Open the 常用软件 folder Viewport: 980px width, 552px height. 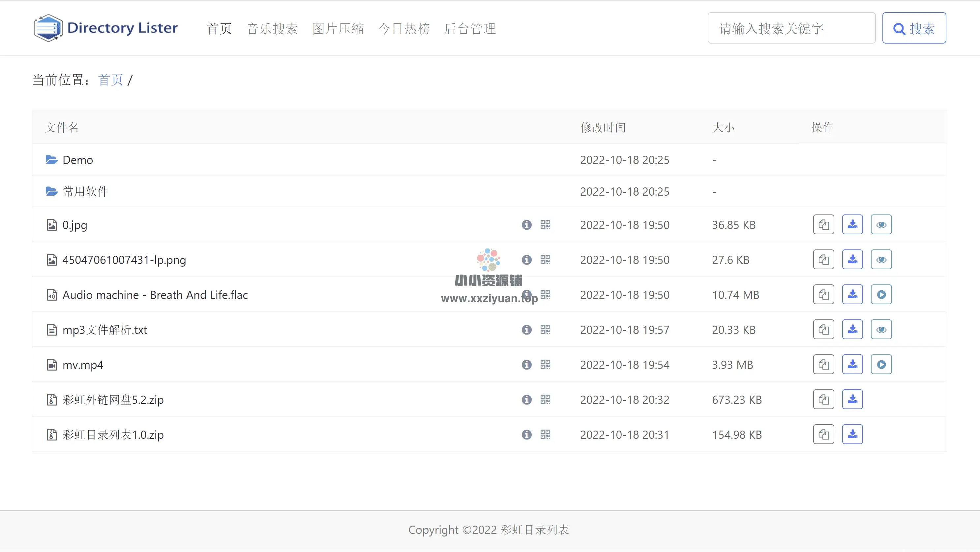[x=85, y=191]
